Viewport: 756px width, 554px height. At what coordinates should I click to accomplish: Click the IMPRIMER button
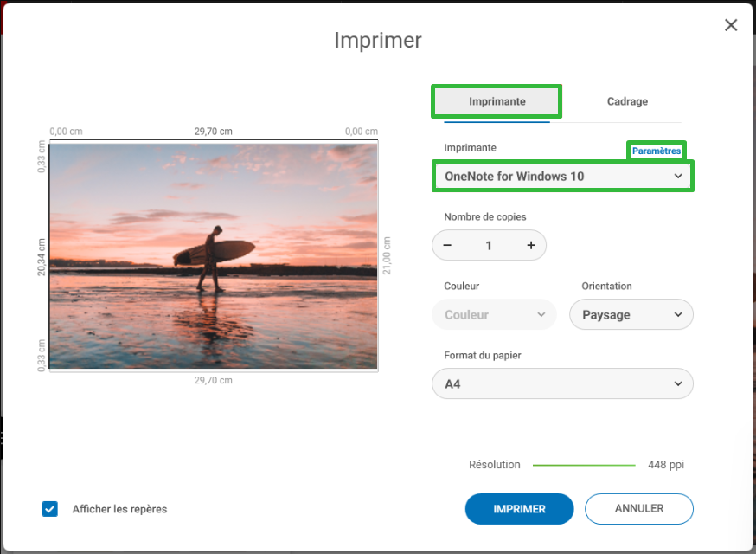pyautogui.click(x=519, y=509)
